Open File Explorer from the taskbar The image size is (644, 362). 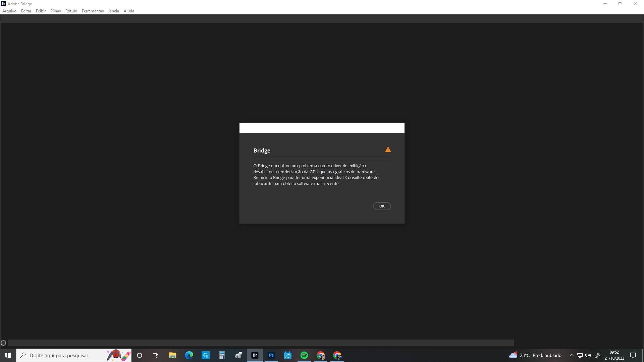[173, 355]
